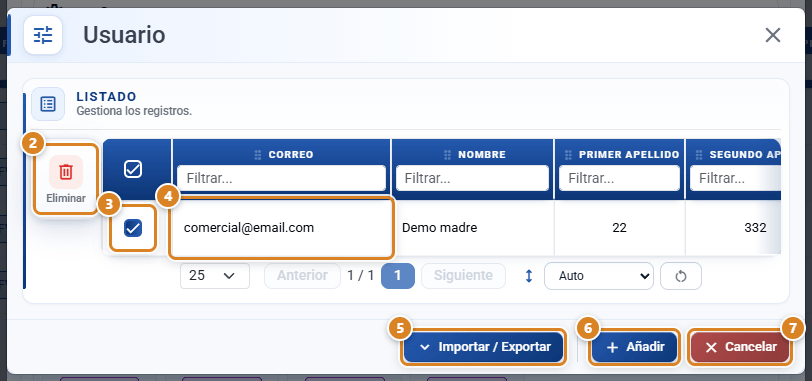Toggle the select-all checkbox in table header
Viewport: 812px width, 381px height.
[x=133, y=169]
